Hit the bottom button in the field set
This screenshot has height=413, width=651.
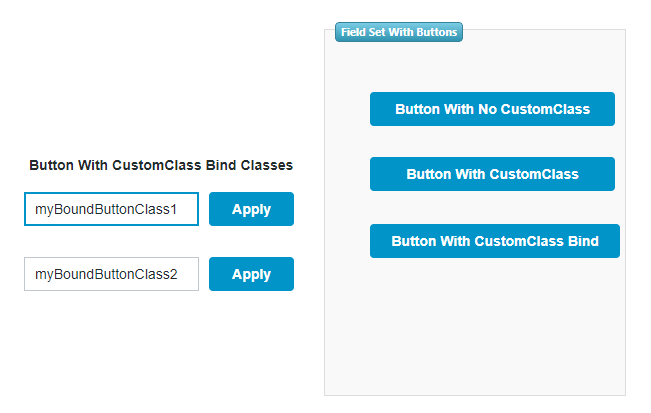click(x=494, y=241)
